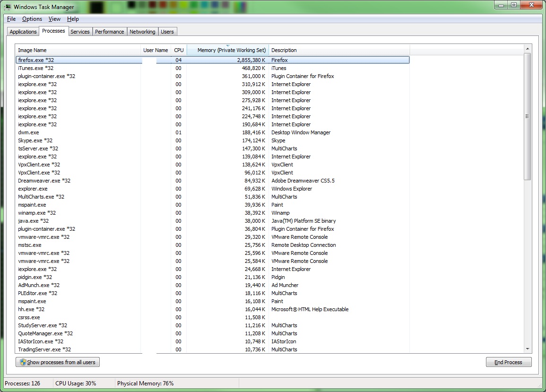
Task: Select the winamp.exe *32 process
Action: (212, 213)
